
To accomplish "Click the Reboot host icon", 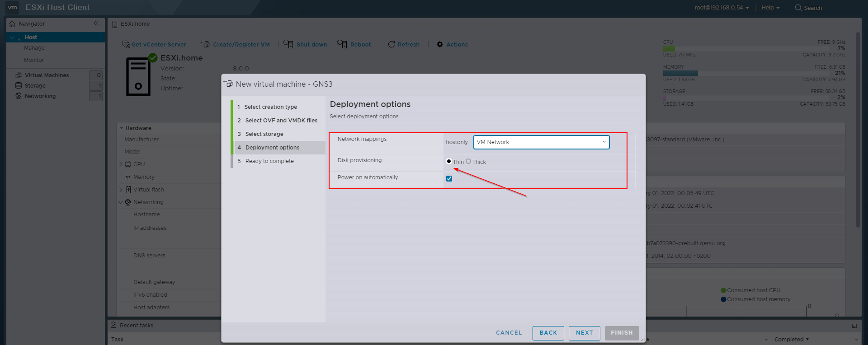I will 342,44.
